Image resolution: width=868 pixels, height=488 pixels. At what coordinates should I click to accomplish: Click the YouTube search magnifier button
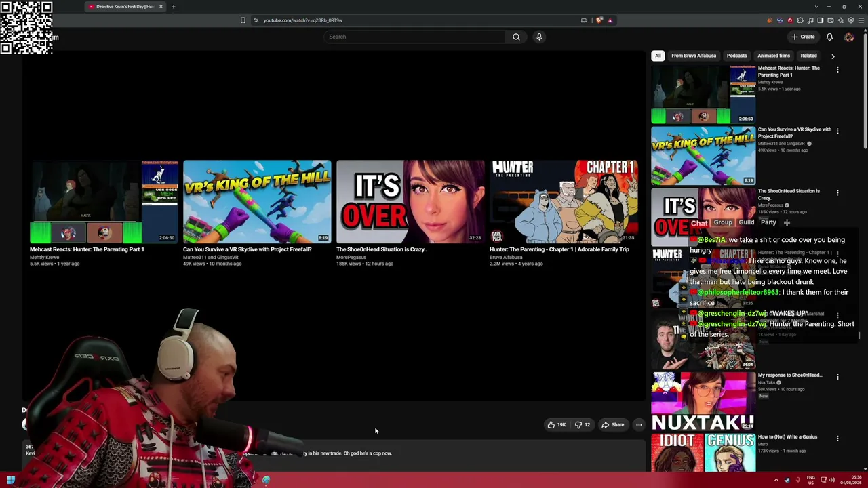point(516,37)
